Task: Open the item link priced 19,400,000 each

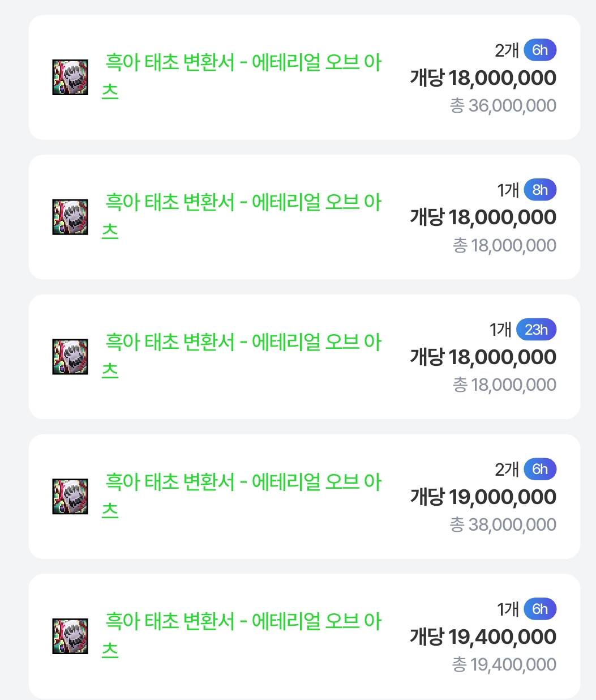Action: (243, 622)
